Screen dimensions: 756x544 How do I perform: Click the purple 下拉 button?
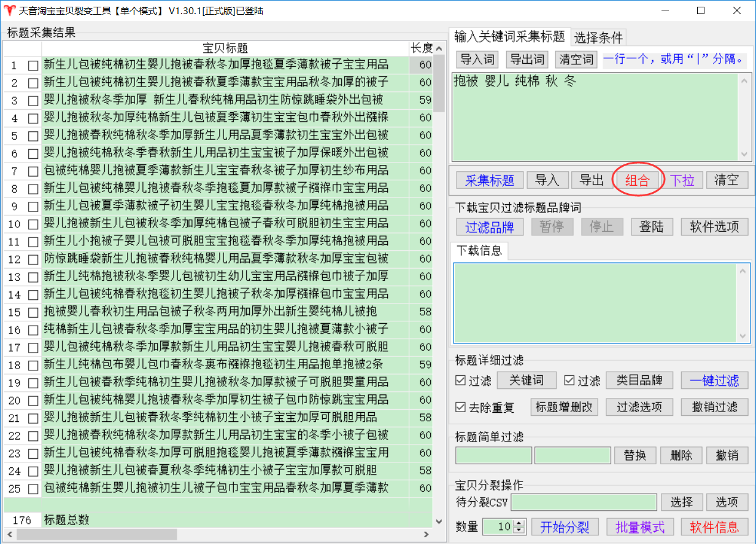[682, 180]
